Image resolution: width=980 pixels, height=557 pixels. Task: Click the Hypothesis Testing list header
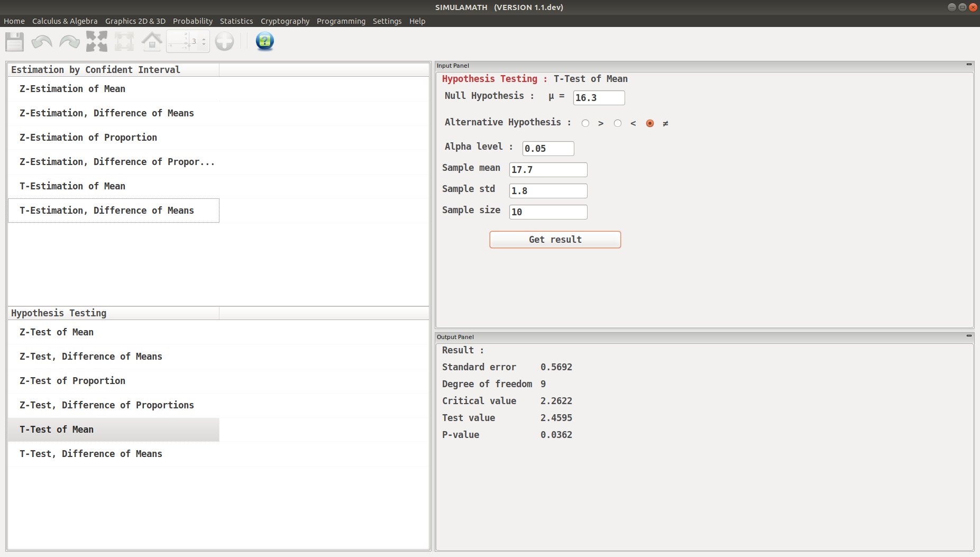click(x=114, y=313)
